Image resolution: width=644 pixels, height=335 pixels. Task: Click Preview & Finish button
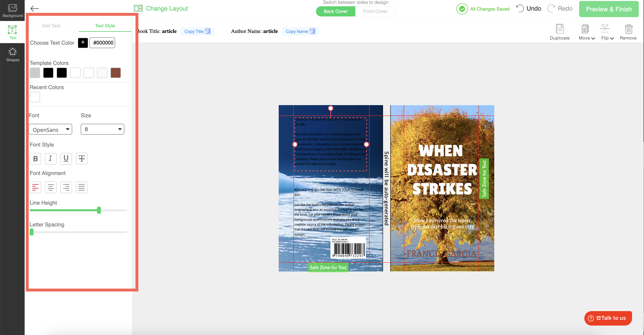[x=609, y=9]
